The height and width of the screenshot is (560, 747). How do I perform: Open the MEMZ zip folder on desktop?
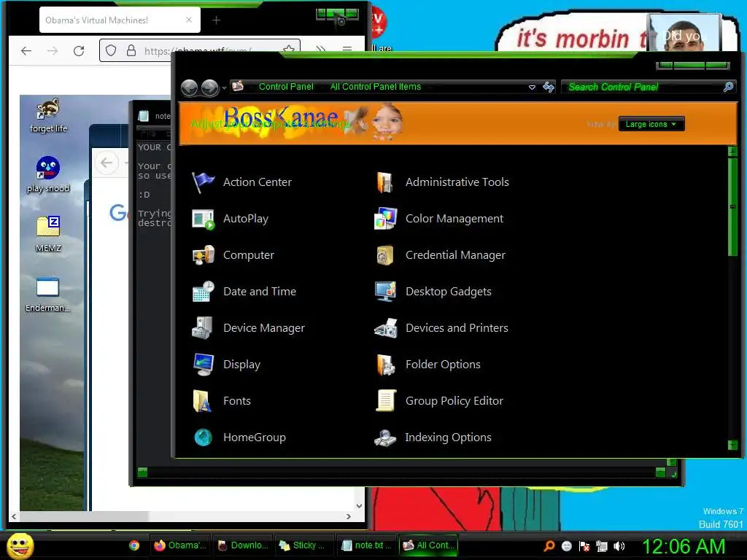[x=48, y=234]
